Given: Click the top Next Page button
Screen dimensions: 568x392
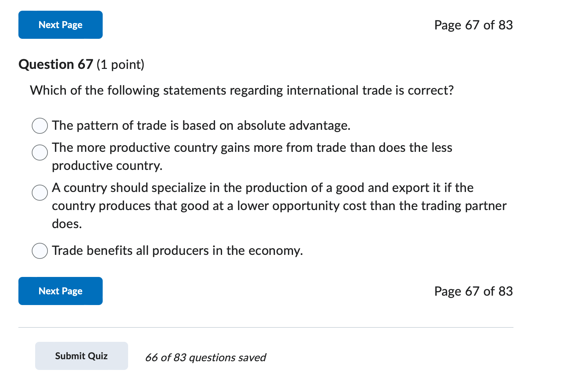Looking at the screenshot, I should (60, 24).
